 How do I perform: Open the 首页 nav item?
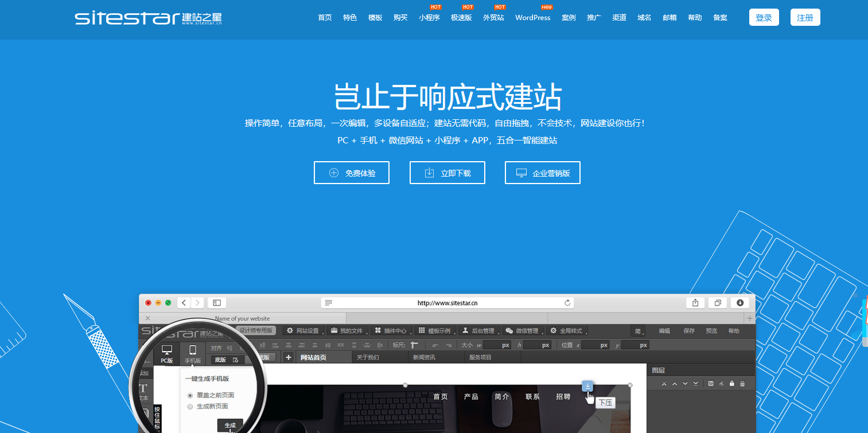[x=325, y=18]
